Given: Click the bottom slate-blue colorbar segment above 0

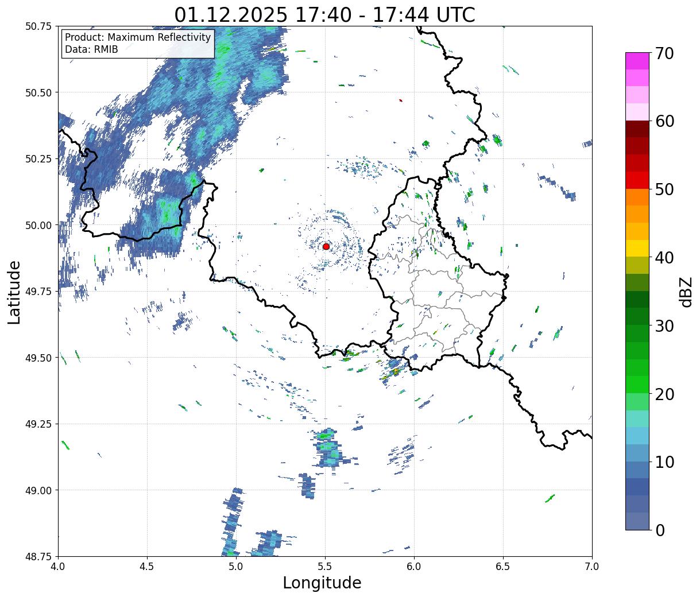Looking at the screenshot, I should tap(637, 521).
